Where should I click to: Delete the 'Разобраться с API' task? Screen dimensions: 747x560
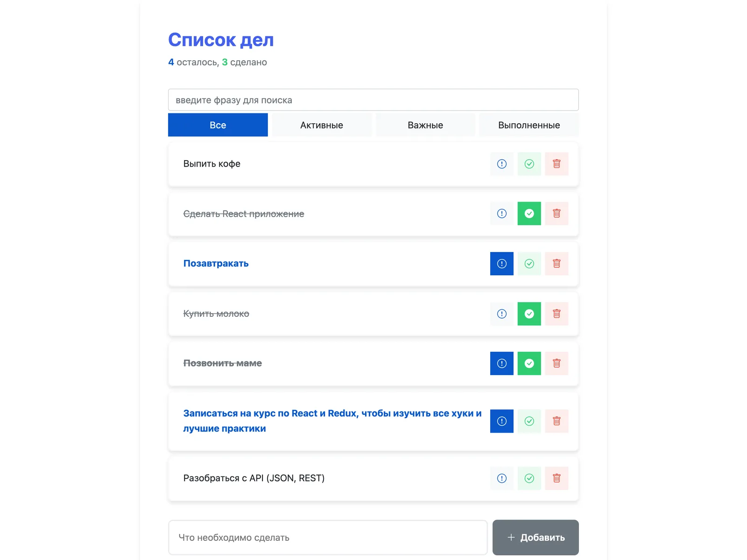tap(557, 478)
